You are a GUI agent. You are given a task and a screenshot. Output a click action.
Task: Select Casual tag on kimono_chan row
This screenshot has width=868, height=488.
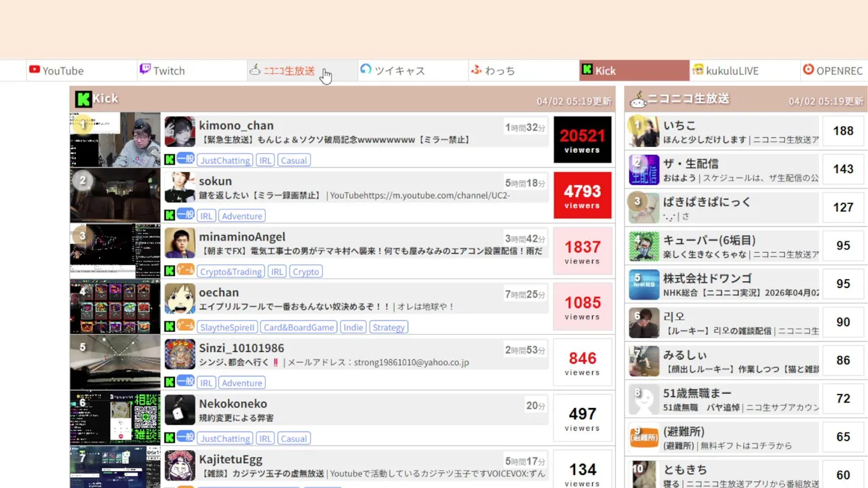pos(294,161)
